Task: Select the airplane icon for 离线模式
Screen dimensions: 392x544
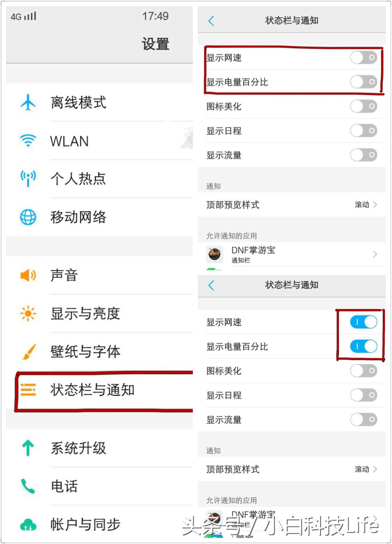Action: point(28,103)
